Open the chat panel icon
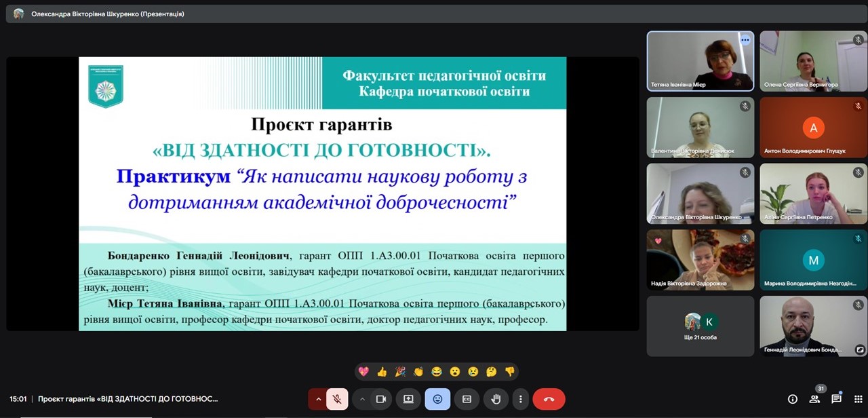Image resolution: width=868 pixels, height=418 pixels. 838,399
